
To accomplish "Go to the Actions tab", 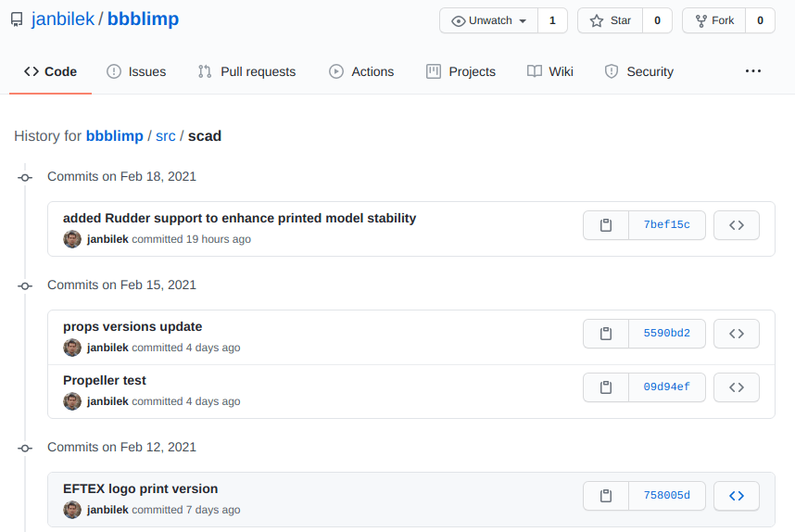I will coord(361,71).
